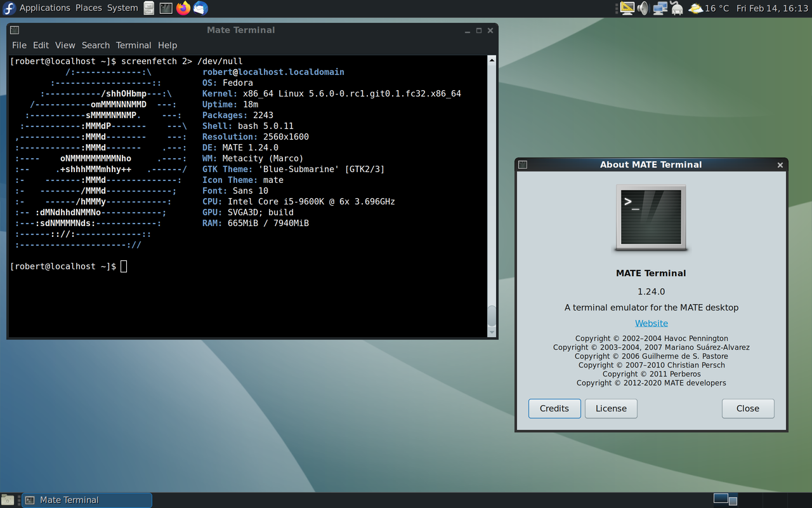
Task: Click terminal scrollbar up arrow
Action: click(491, 60)
